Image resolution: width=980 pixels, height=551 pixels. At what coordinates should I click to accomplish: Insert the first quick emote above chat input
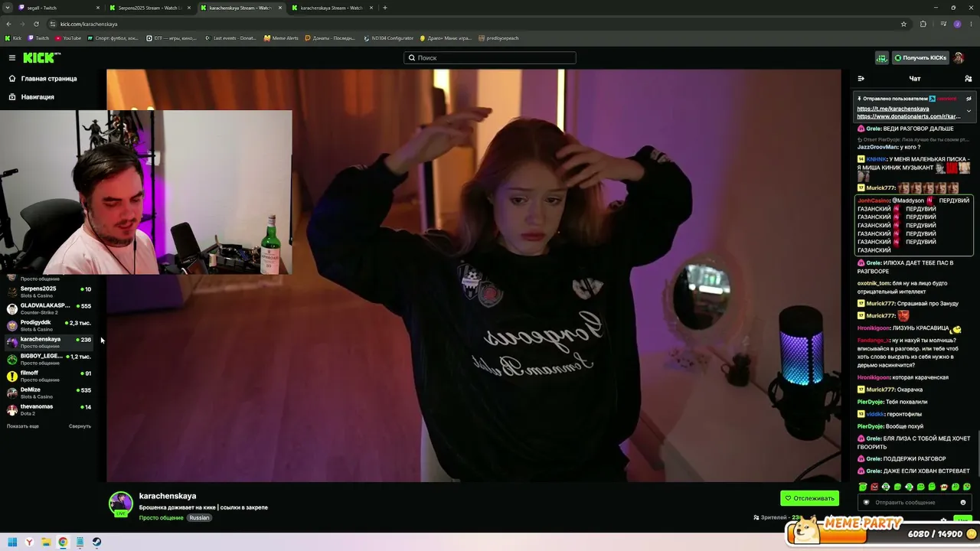[863, 487]
